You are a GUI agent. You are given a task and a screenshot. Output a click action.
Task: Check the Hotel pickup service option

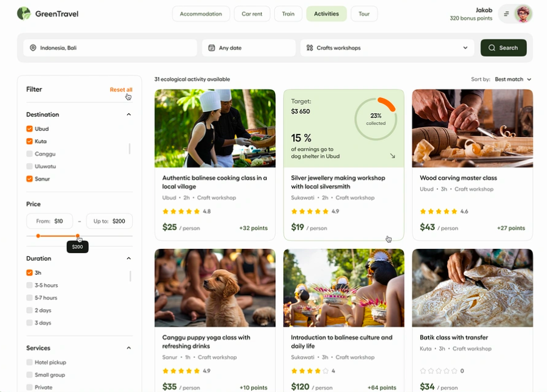point(29,362)
